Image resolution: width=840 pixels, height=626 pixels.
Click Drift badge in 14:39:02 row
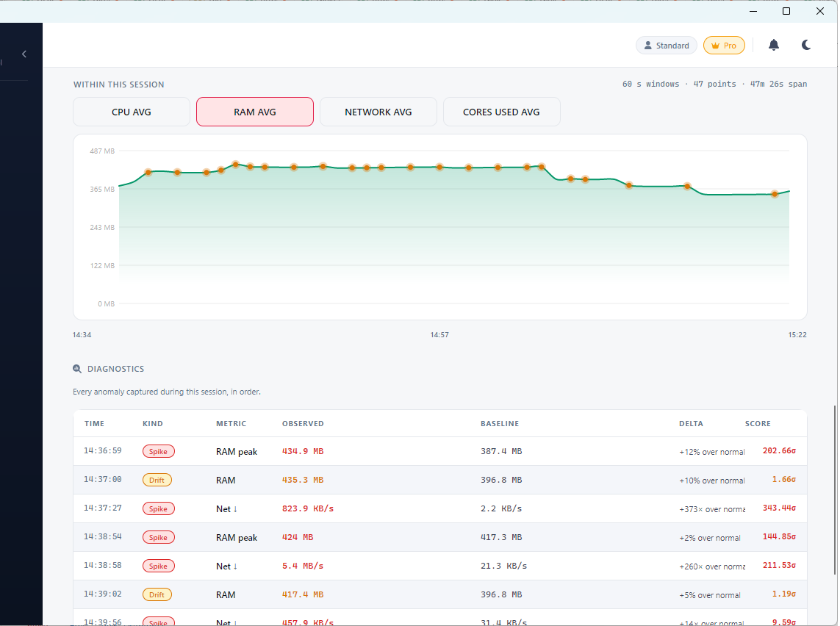(157, 594)
